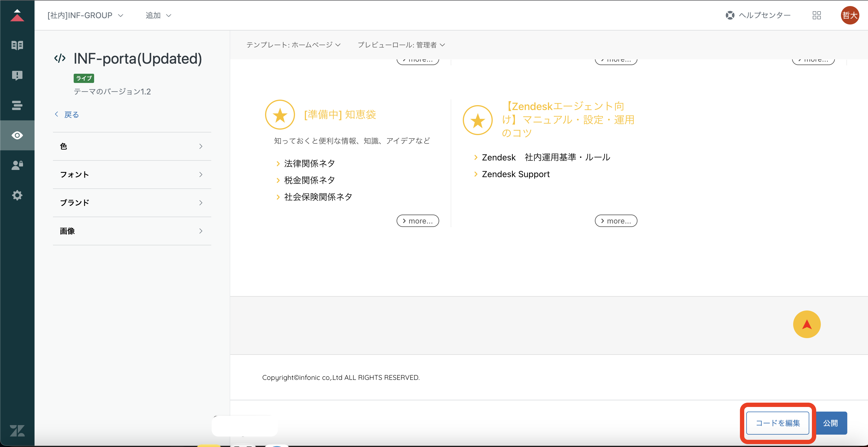The width and height of the screenshot is (868, 447).
Task: Select the customize design eye icon
Action: pyautogui.click(x=17, y=135)
